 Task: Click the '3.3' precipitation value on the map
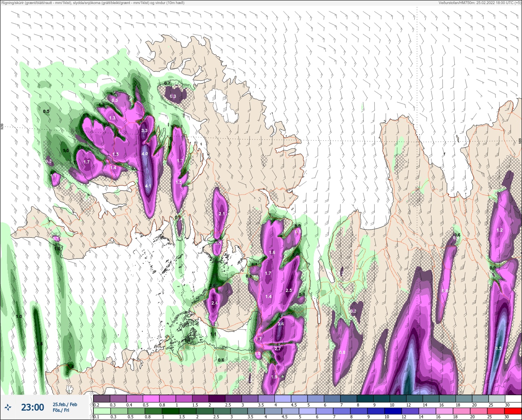[x=144, y=131]
